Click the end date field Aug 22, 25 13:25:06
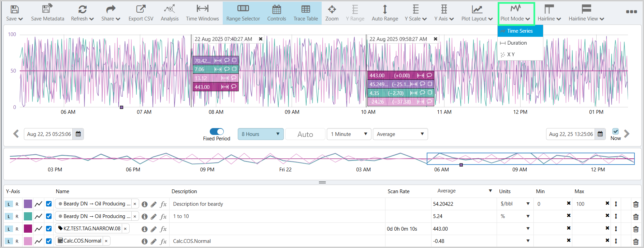644x248 pixels. click(x=571, y=134)
